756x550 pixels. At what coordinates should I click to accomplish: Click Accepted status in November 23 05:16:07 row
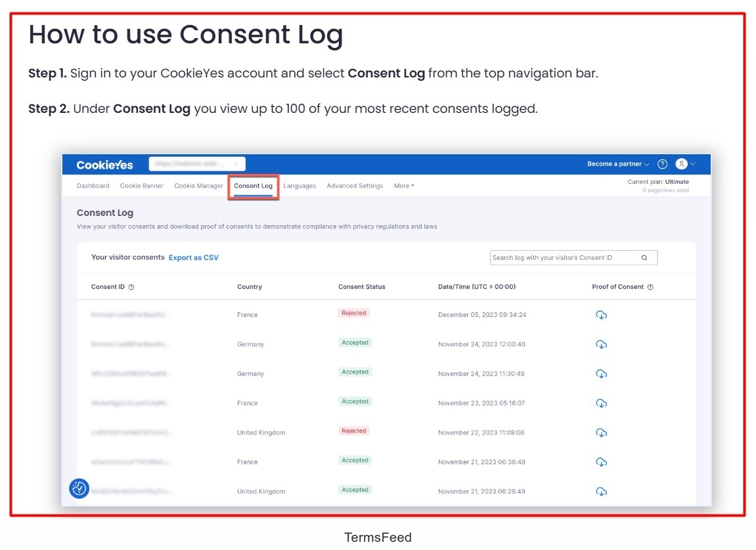355,401
